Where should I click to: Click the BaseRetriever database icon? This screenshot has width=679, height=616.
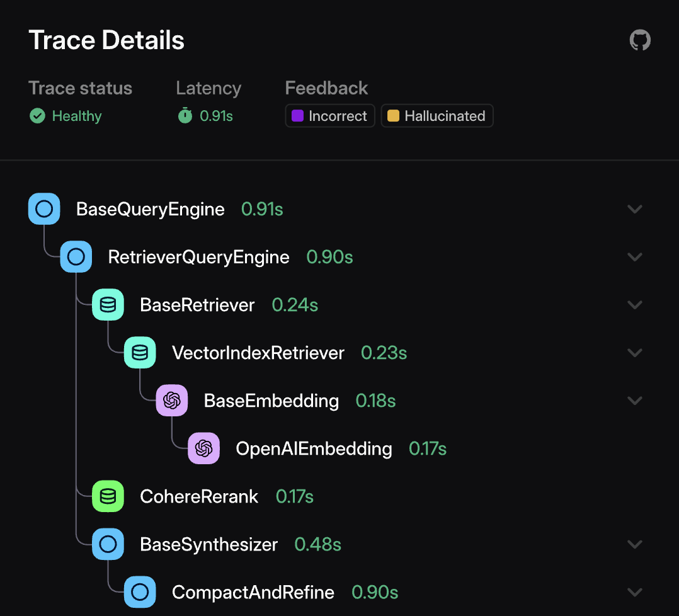[108, 304]
